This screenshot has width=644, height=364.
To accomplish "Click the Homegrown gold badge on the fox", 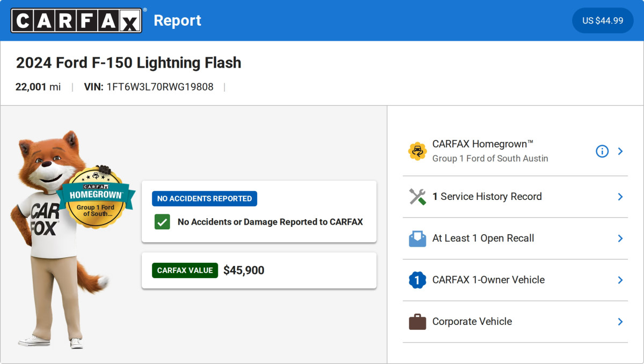I will pyautogui.click(x=95, y=197).
